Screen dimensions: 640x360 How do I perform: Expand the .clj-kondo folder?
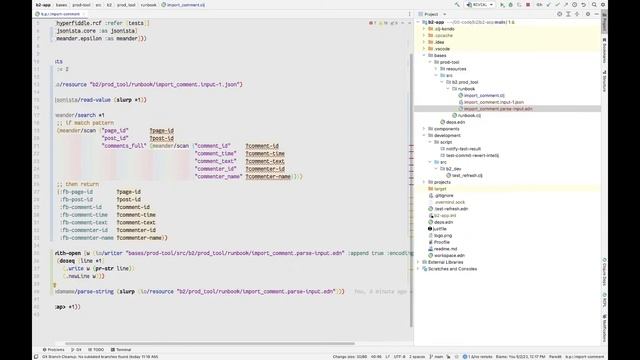(424, 29)
